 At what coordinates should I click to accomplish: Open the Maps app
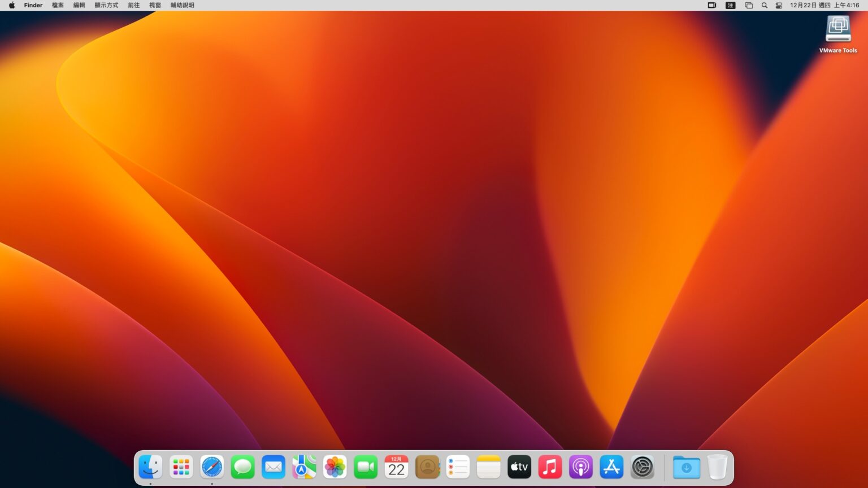pos(304,467)
